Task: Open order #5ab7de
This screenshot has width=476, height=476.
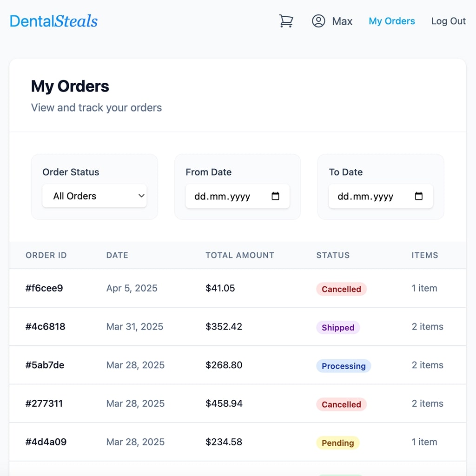Action: [x=45, y=365]
